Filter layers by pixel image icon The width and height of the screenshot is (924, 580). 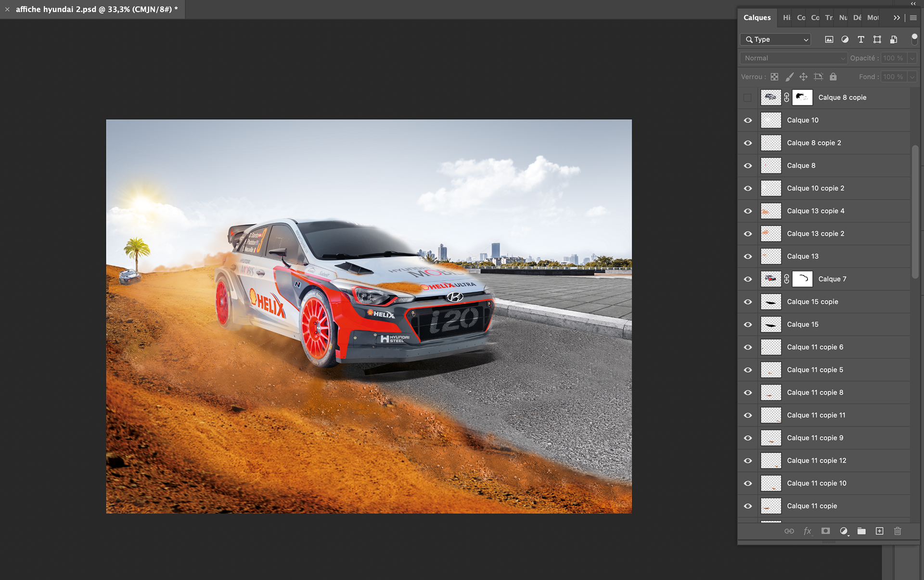[x=829, y=39]
